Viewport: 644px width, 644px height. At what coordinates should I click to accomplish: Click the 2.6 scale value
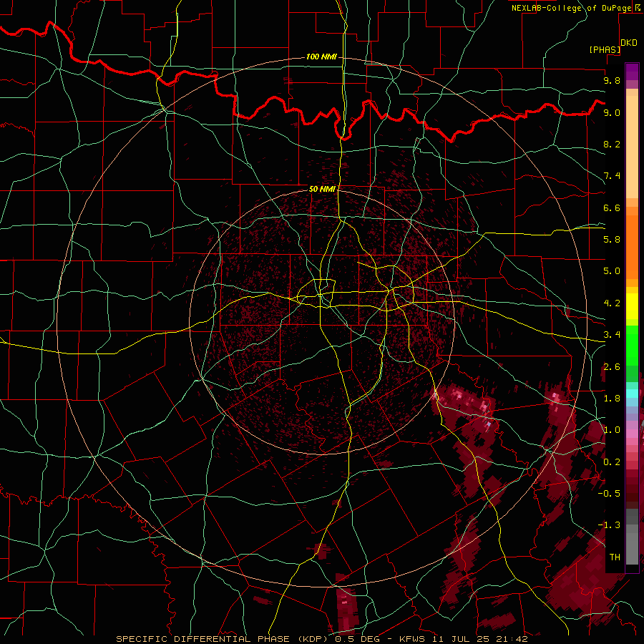[612, 367]
